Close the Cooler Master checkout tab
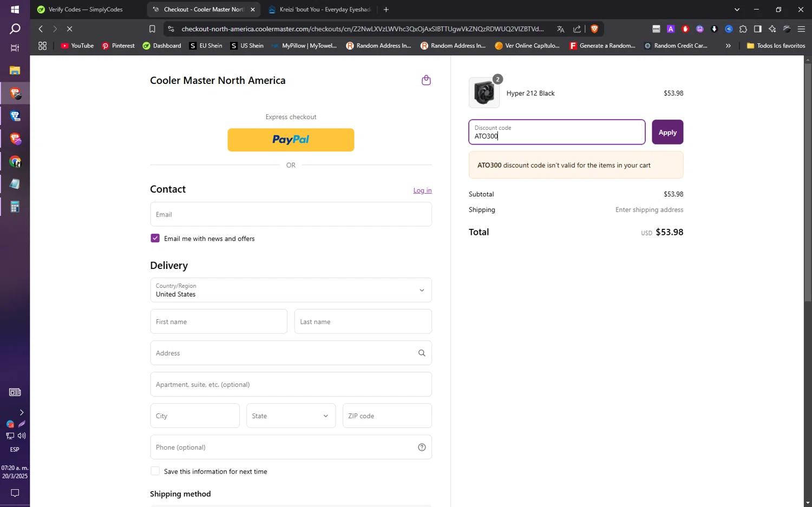Image resolution: width=812 pixels, height=507 pixels. pyautogui.click(x=253, y=9)
